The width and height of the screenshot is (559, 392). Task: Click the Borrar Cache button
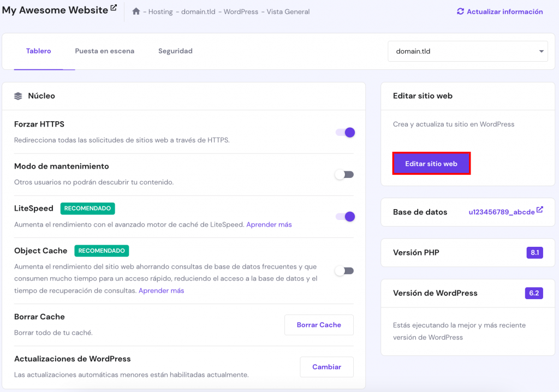coord(319,324)
